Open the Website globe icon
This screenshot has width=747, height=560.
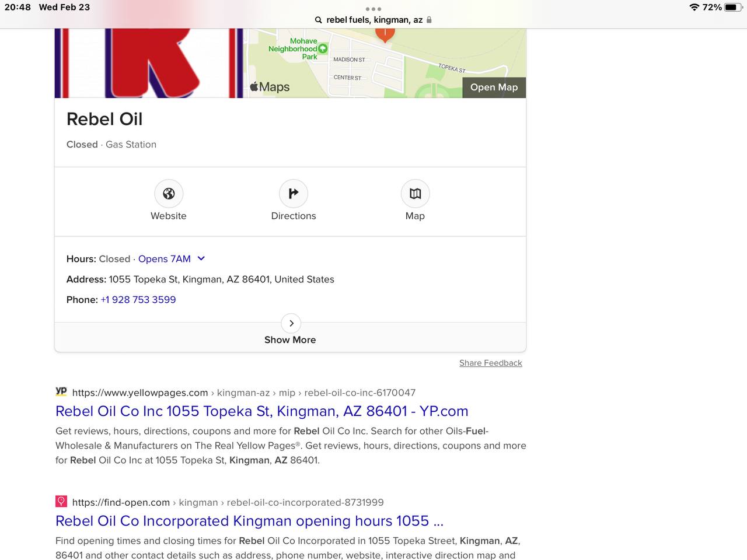(x=169, y=194)
